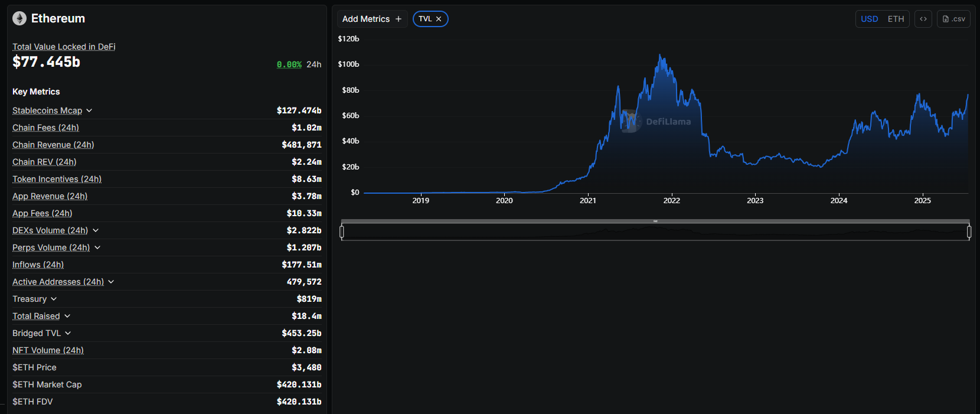Click the top grip of the range slider
Viewport: 980px width, 414px height.
click(x=655, y=221)
